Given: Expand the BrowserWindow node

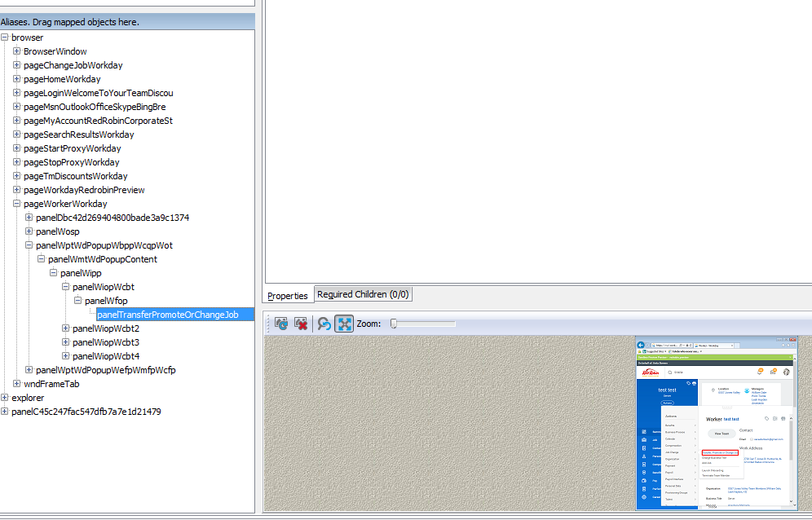Looking at the screenshot, I should click(x=16, y=51).
